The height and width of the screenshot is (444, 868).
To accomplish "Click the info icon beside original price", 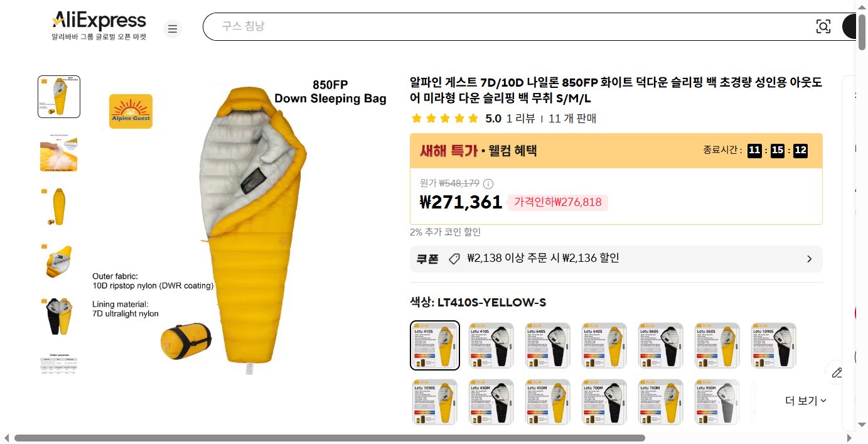I will (488, 184).
